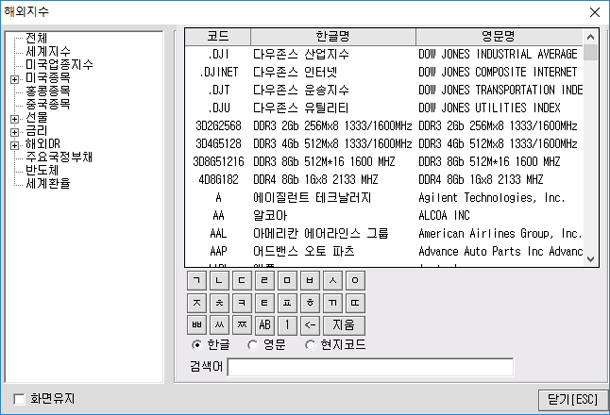Click the ㅅ consonant key
610x415 pixels.
(x=333, y=281)
